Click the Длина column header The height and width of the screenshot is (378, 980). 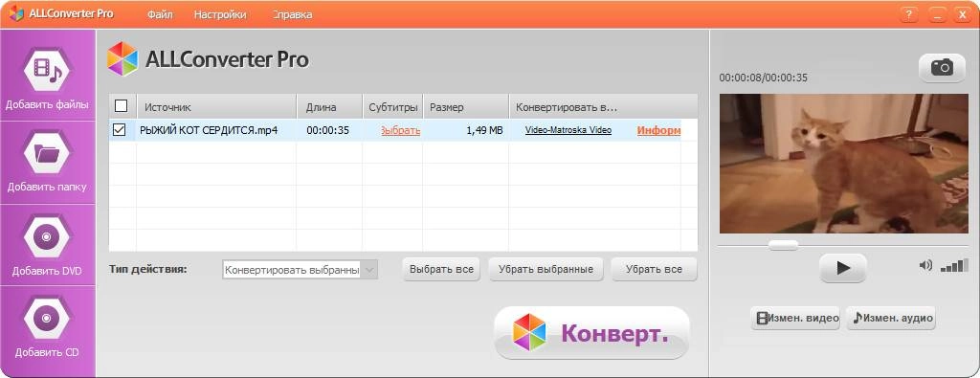(x=329, y=107)
